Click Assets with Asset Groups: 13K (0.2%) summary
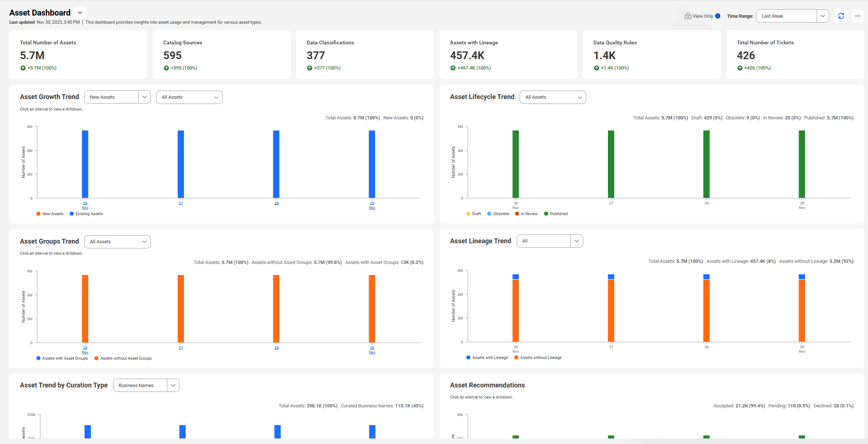Screen dimensions: 868x444 pyautogui.click(x=384, y=262)
